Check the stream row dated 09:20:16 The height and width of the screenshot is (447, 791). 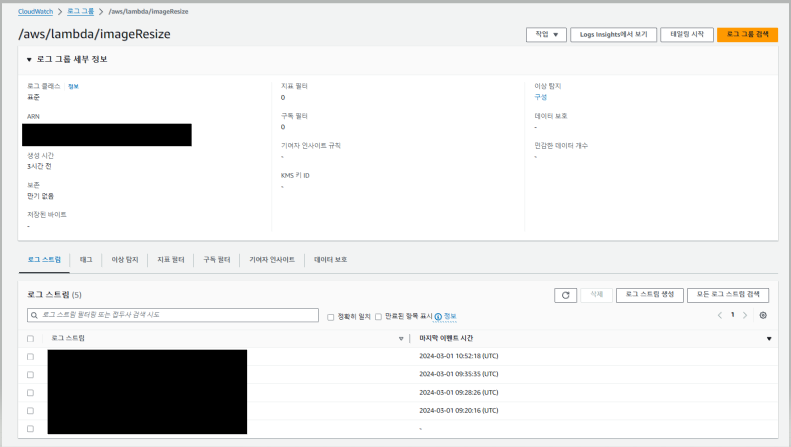pyautogui.click(x=30, y=411)
